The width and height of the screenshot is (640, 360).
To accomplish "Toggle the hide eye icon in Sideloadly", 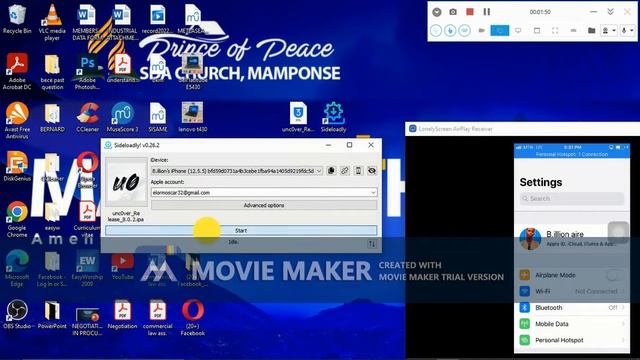I will (372, 171).
